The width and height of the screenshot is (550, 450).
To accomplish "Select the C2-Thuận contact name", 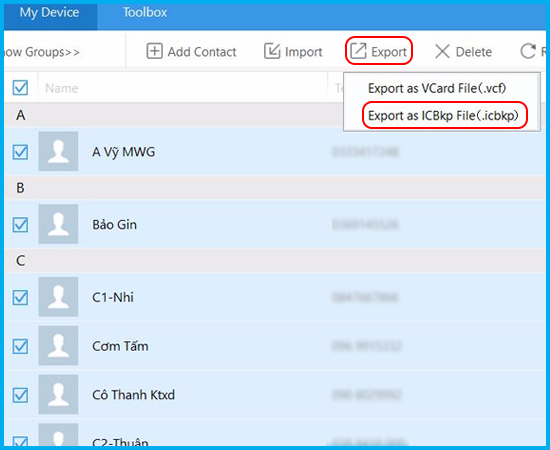I will (x=120, y=442).
